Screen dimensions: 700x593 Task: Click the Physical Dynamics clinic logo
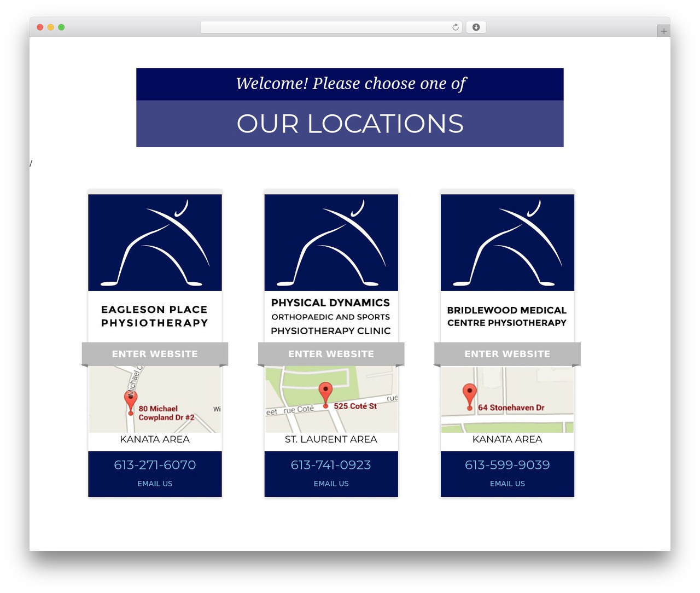point(331,242)
